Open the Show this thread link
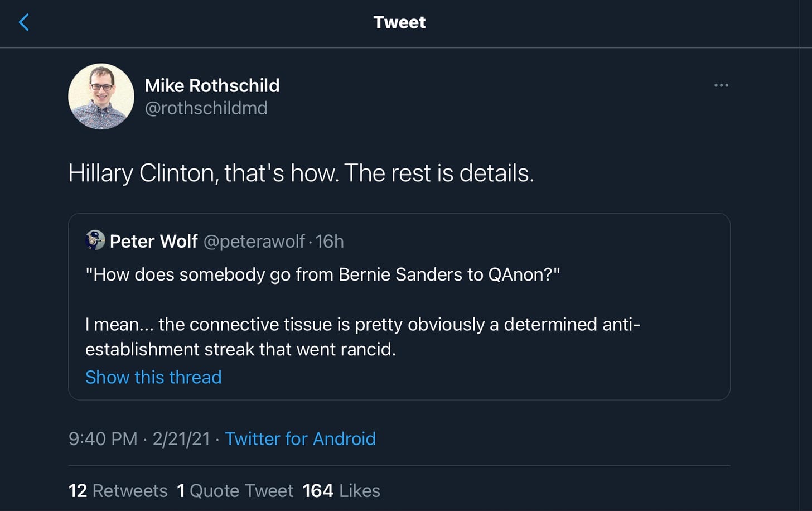812x511 pixels. [x=153, y=377]
